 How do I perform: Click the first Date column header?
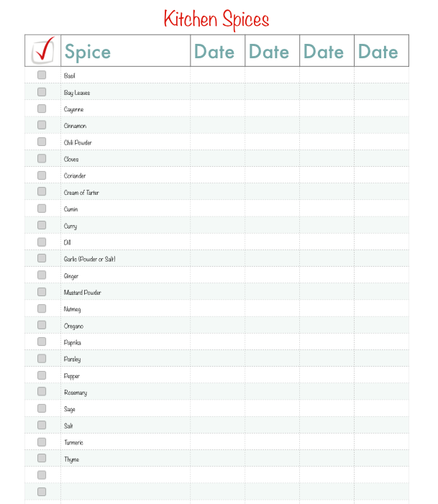(214, 52)
